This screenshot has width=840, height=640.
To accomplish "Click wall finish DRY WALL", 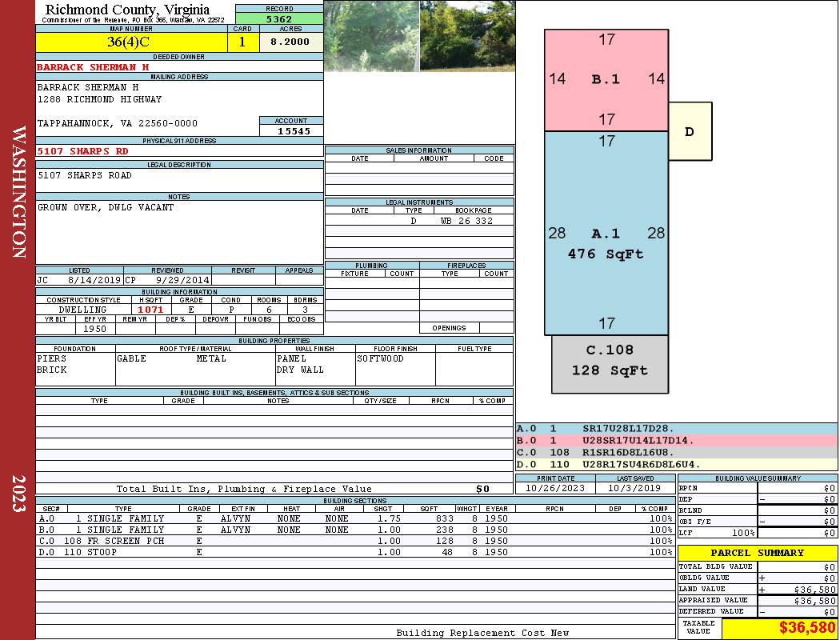I will pos(300,370).
